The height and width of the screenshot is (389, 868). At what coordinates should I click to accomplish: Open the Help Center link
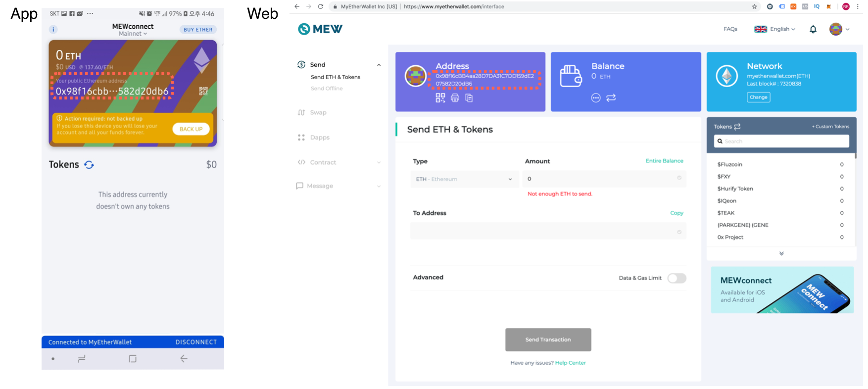click(x=571, y=363)
